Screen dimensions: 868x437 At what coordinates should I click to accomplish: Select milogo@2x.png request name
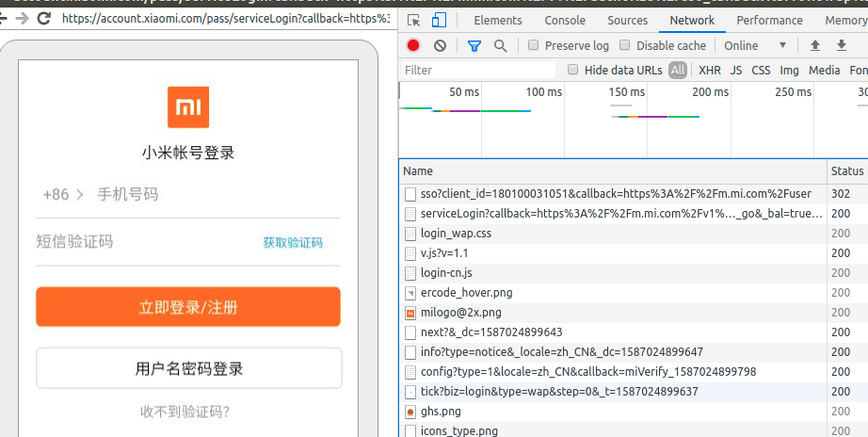tap(460, 313)
